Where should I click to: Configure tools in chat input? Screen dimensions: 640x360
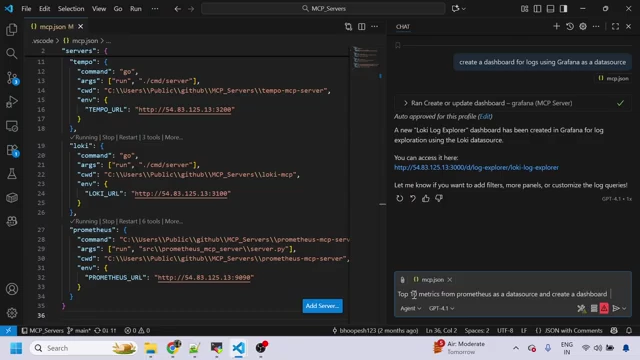click(581, 309)
